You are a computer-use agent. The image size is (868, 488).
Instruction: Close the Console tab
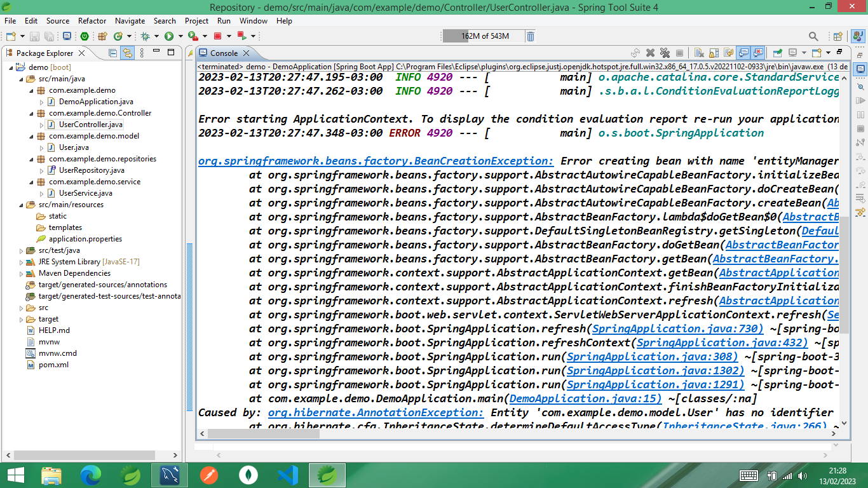click(x=247, y=53)
